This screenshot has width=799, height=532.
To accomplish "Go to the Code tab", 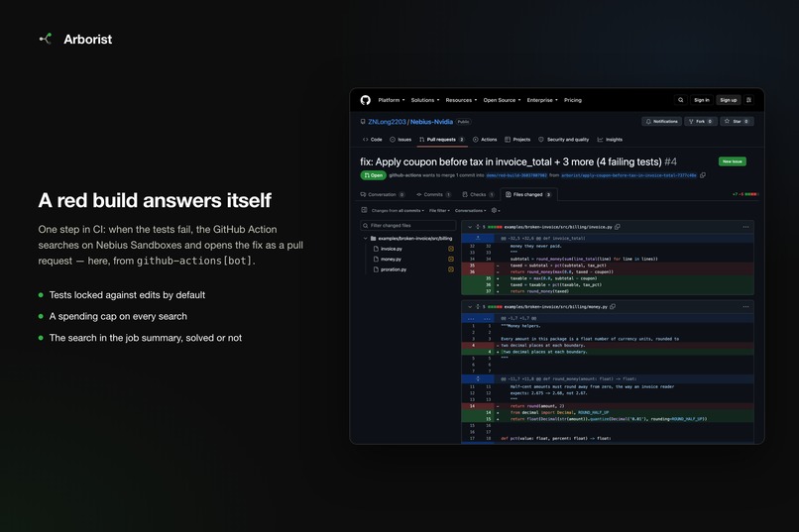I will (372, 140).
